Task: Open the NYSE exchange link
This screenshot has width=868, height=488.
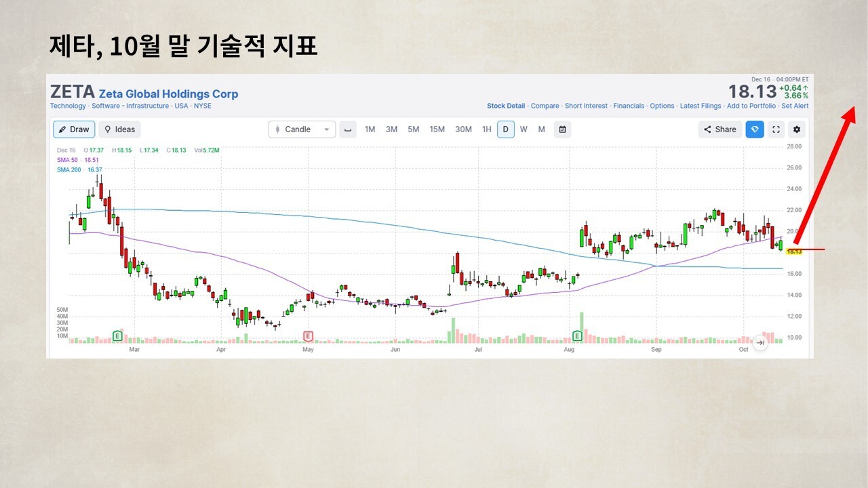Action: click(204, 106)
